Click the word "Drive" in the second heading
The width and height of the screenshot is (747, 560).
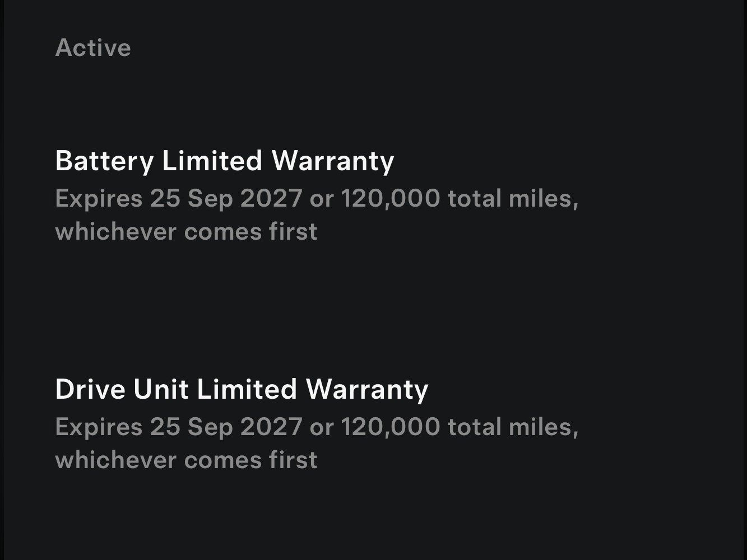[90, 389]
